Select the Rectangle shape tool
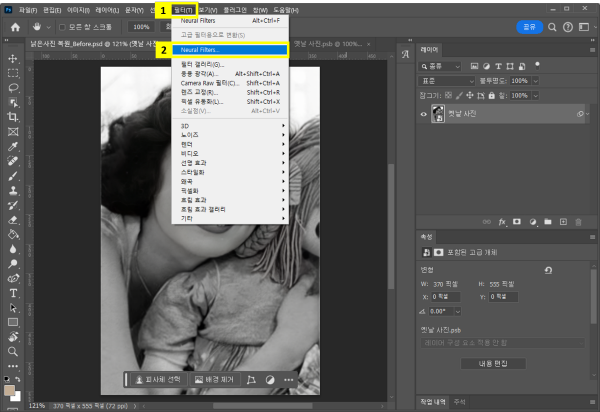Screen dimensions: 600x412 click(x=13, y=322)
